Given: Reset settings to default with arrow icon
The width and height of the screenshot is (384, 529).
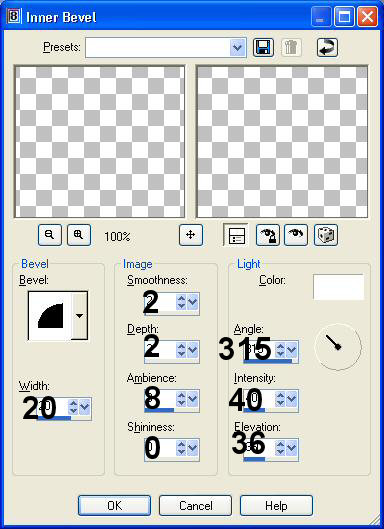Looking at the screenshot, I should click(327, 47).
